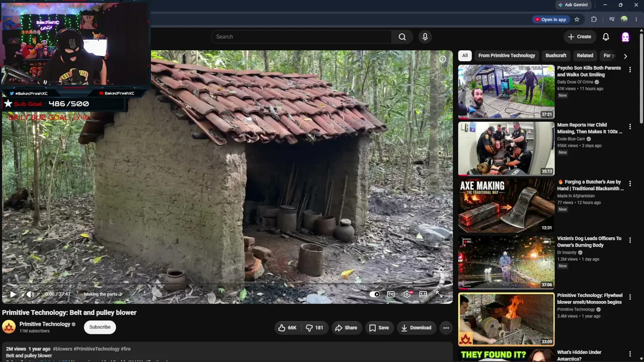Expand the 'Making the parts' chapter

(x=103, y=294)
